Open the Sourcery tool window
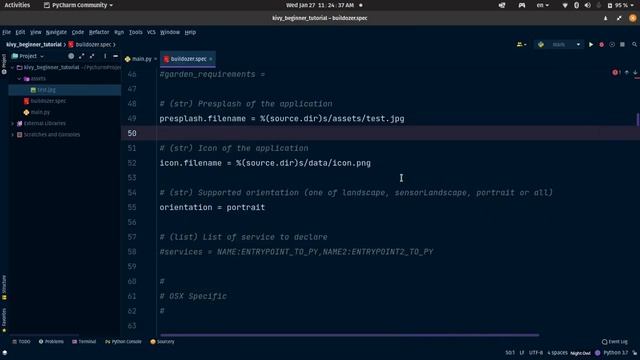 (x=162, y=342)
